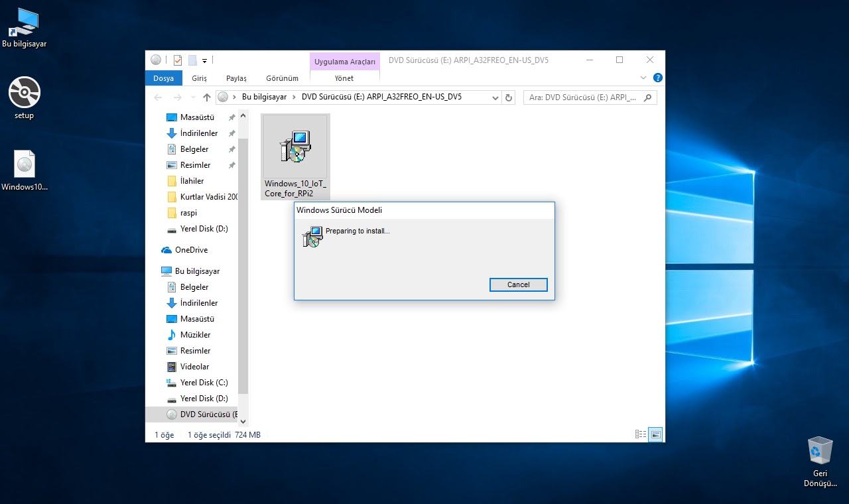Open pinned Masaüstü in Quick access
The image size is (849, 504).
(198, 117)
